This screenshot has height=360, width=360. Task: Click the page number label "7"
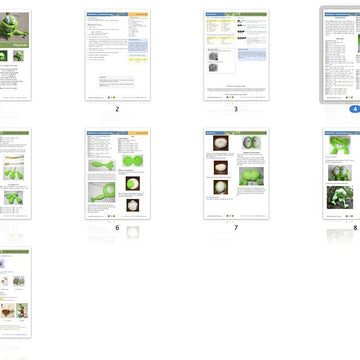tap(236, 228)
